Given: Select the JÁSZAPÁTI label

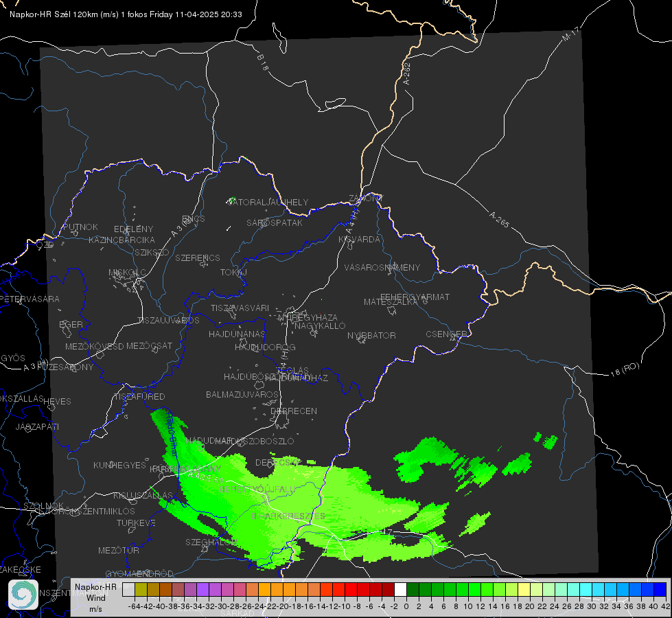Looking at the screenshot, I should (37, 426).
